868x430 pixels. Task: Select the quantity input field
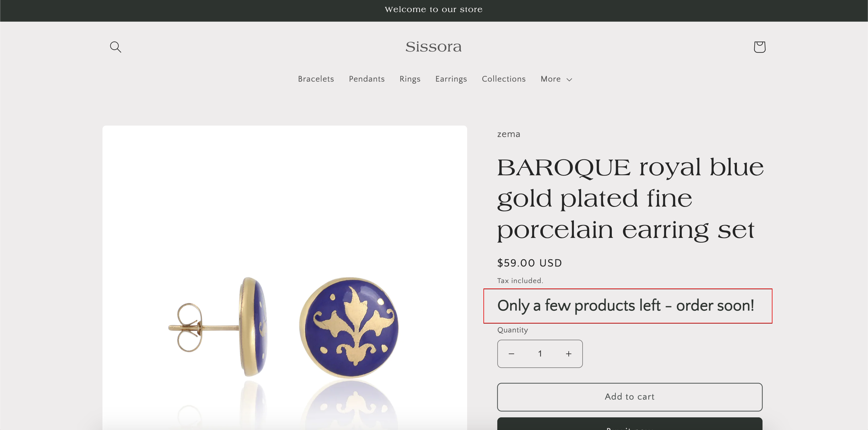pos(540,354)
